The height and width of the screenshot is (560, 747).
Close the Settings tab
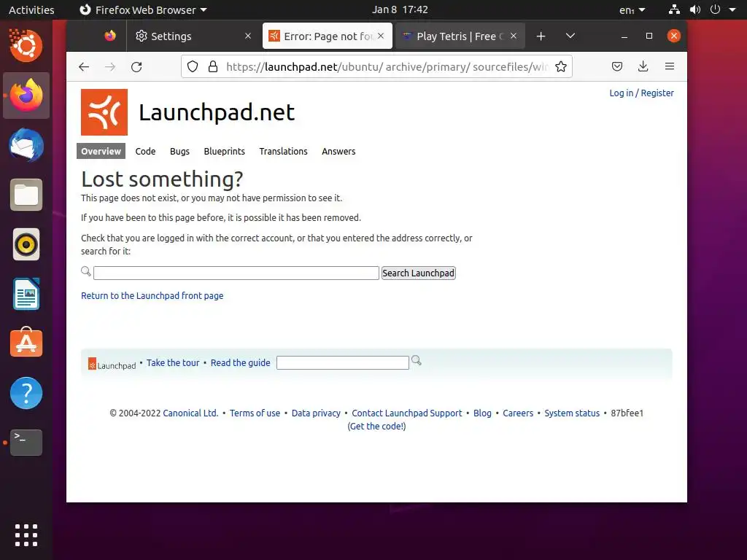248,36
